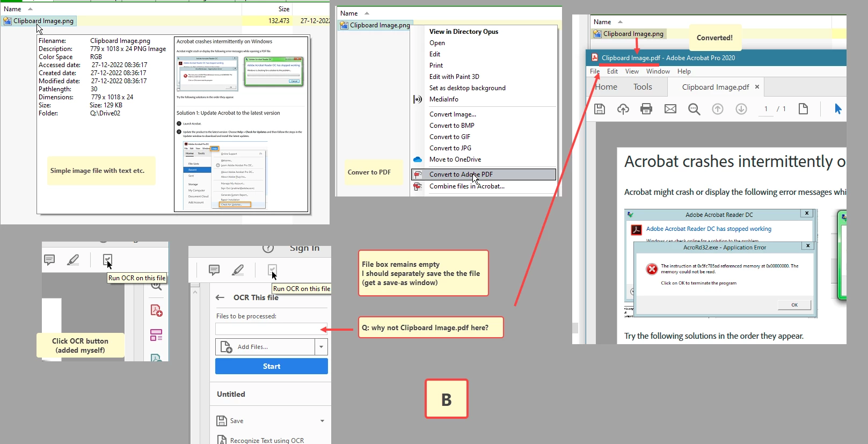Click the page number field showing 1
The height and width of the screenshot is (444, 868).
pyautogui.click(x=766, y=109)
